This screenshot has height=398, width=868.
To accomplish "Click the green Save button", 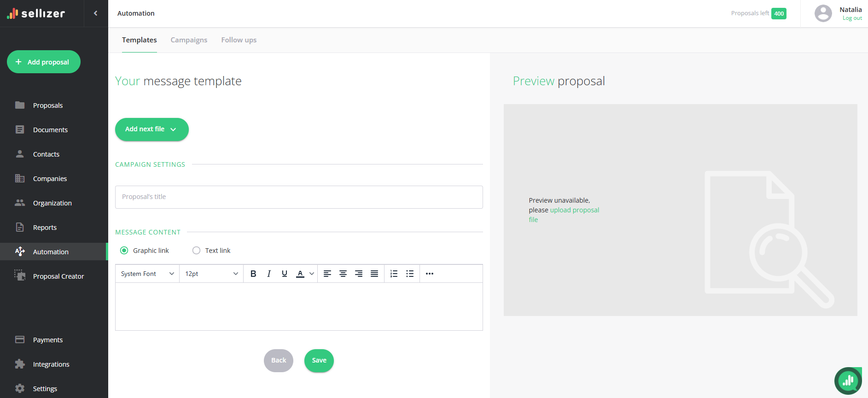I will pyautogui.click(x=319, y=361).
